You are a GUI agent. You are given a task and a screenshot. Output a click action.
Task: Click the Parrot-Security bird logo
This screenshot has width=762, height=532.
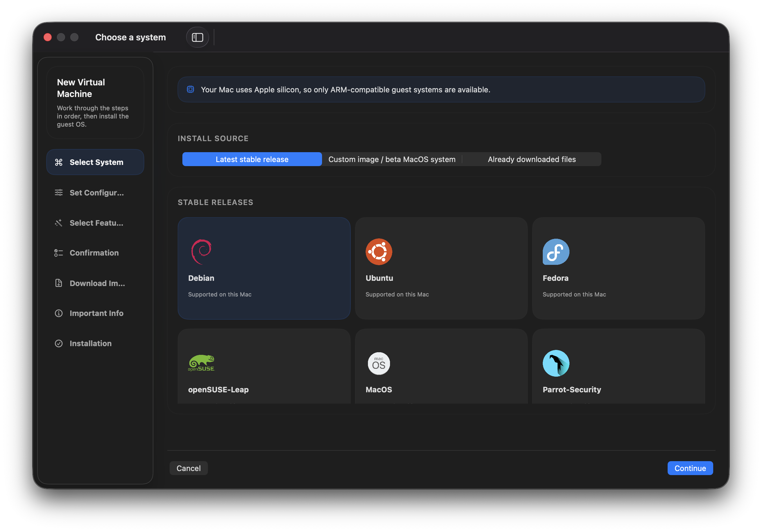(556, 363)
